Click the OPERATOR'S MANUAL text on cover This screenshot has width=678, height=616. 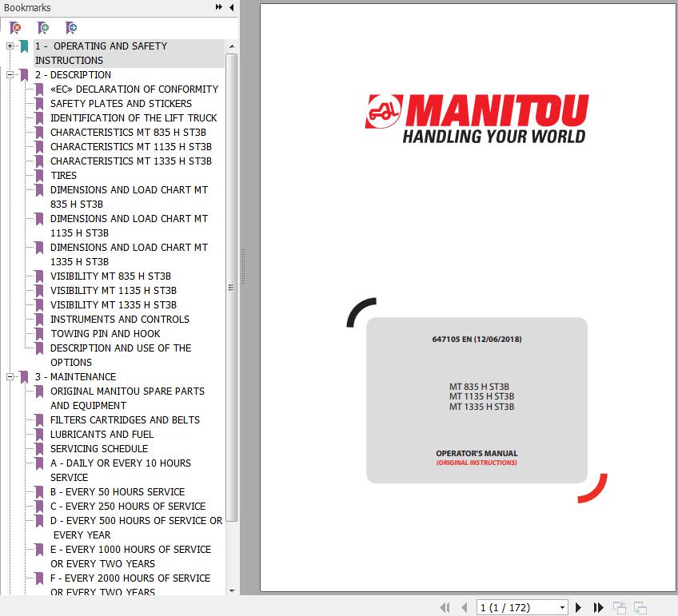tap(477, 453)
